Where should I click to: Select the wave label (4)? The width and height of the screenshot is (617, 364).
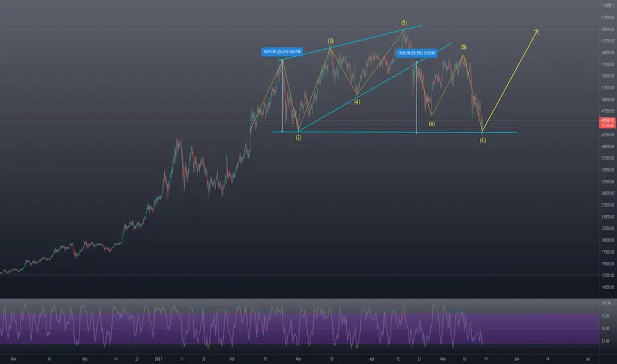(357, 102)
